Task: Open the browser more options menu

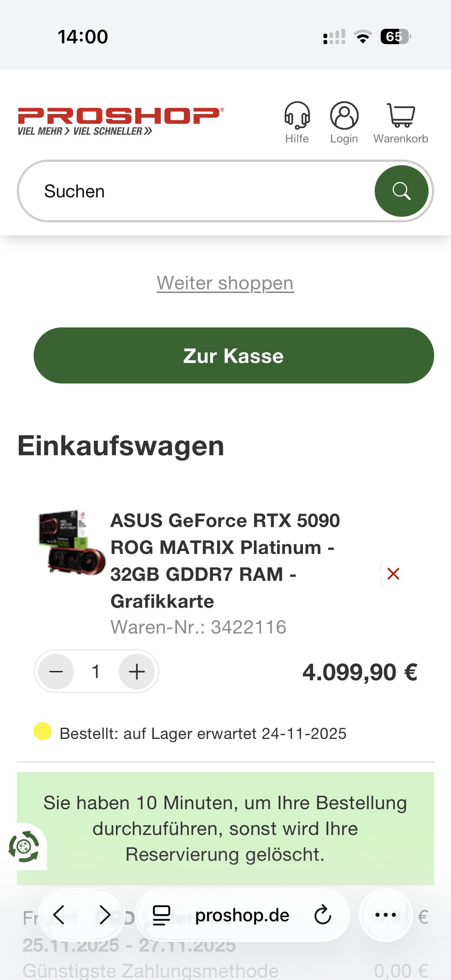Action: tap(386, 915)
